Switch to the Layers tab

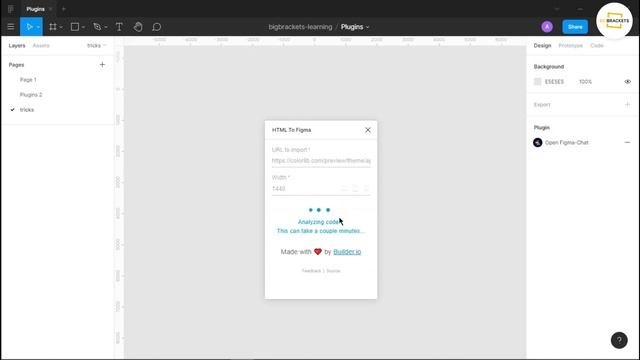click(x=17, y=46)
